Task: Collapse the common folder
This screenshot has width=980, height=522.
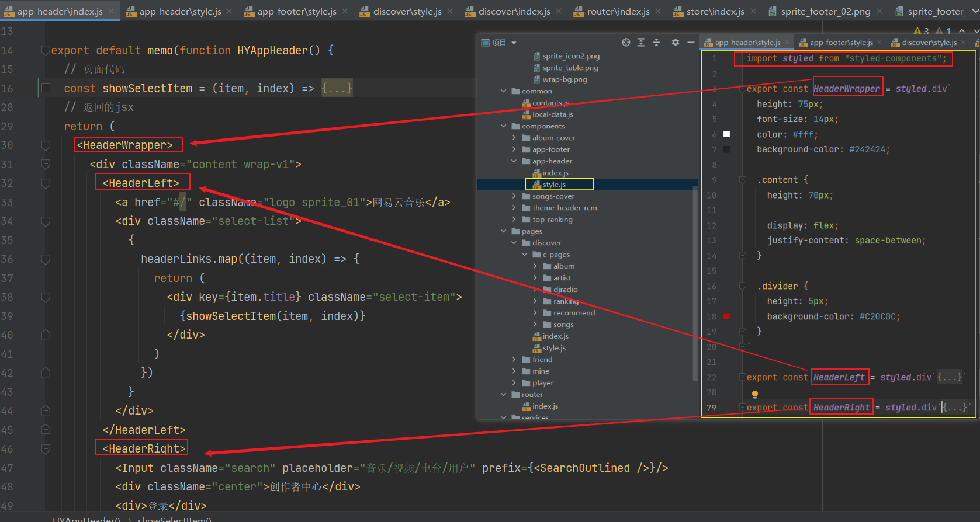Action: 504,91
